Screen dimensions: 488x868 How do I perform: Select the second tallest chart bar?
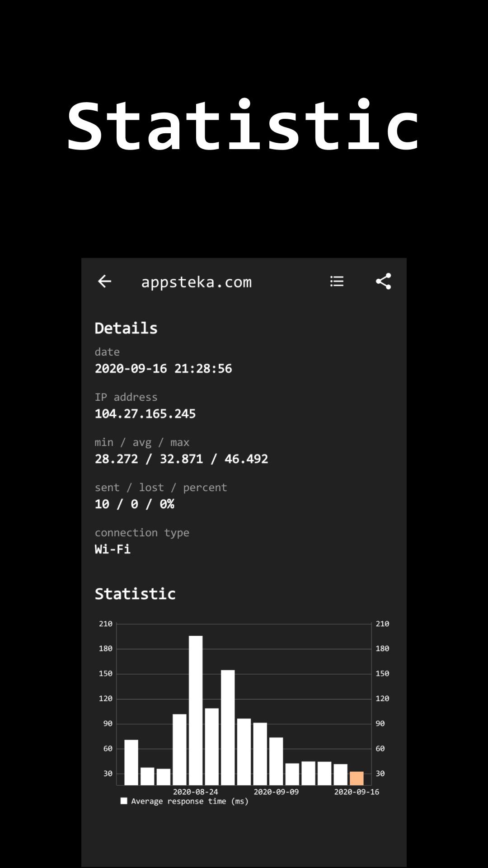coord(228,727)
